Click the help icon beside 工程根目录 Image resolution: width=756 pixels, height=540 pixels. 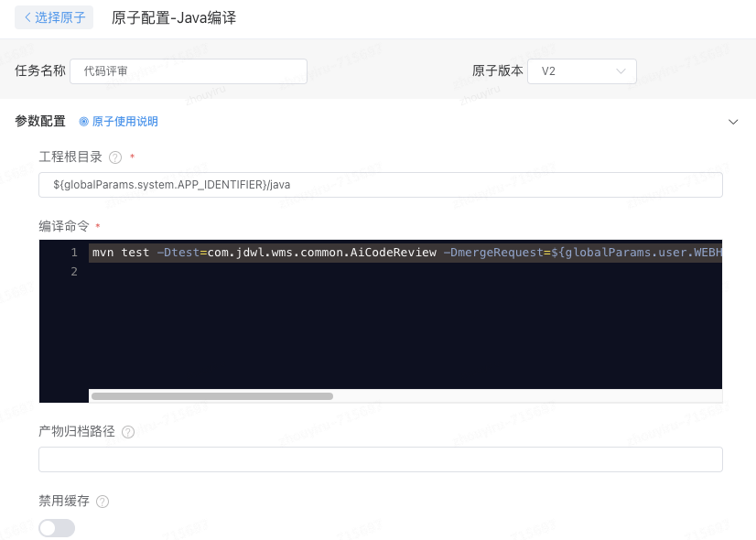[113, 157]
